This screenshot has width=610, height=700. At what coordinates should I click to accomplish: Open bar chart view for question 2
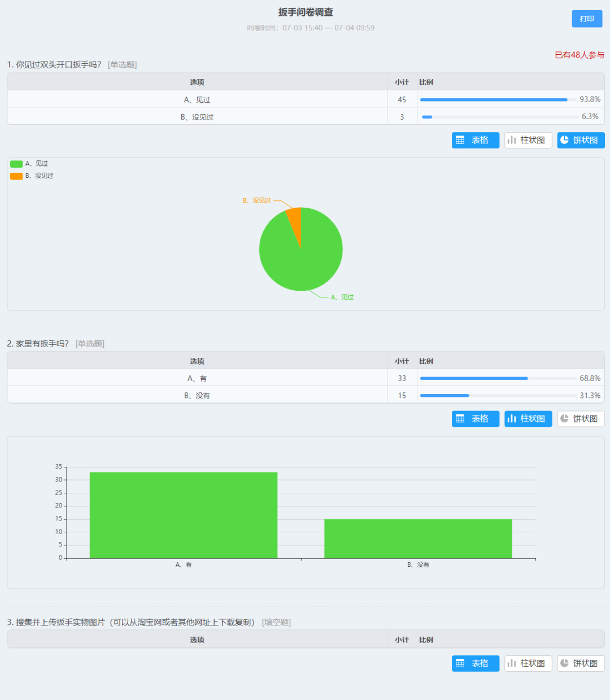pos(528,418)
